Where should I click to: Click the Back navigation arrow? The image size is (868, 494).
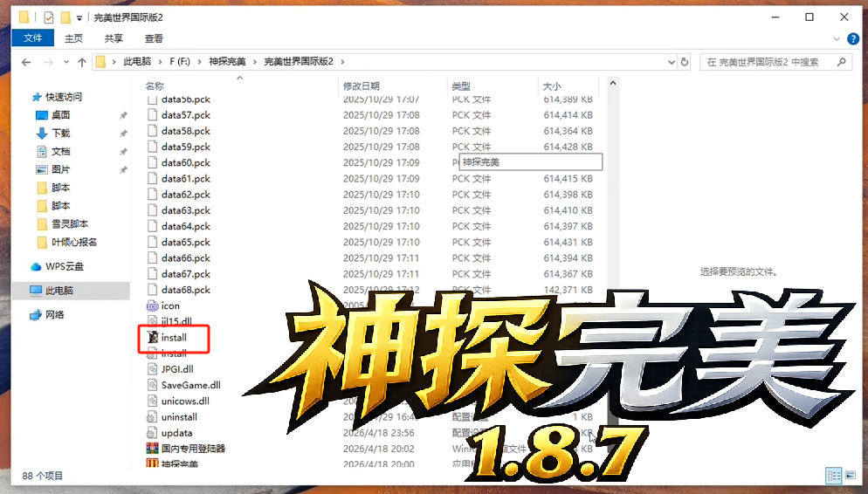click(x=26, y=62)
